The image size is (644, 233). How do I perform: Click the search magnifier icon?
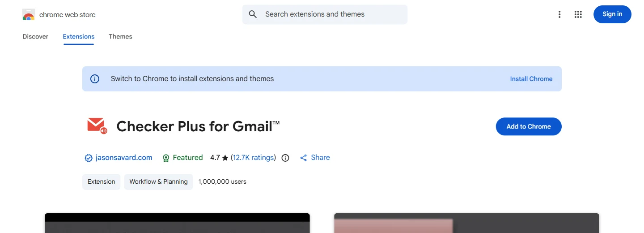point(253,14)
